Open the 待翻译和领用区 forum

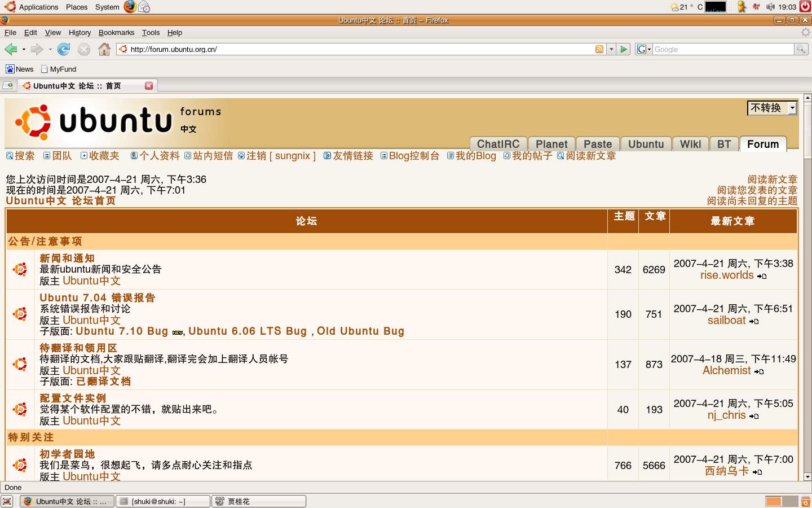pos(78,348)
